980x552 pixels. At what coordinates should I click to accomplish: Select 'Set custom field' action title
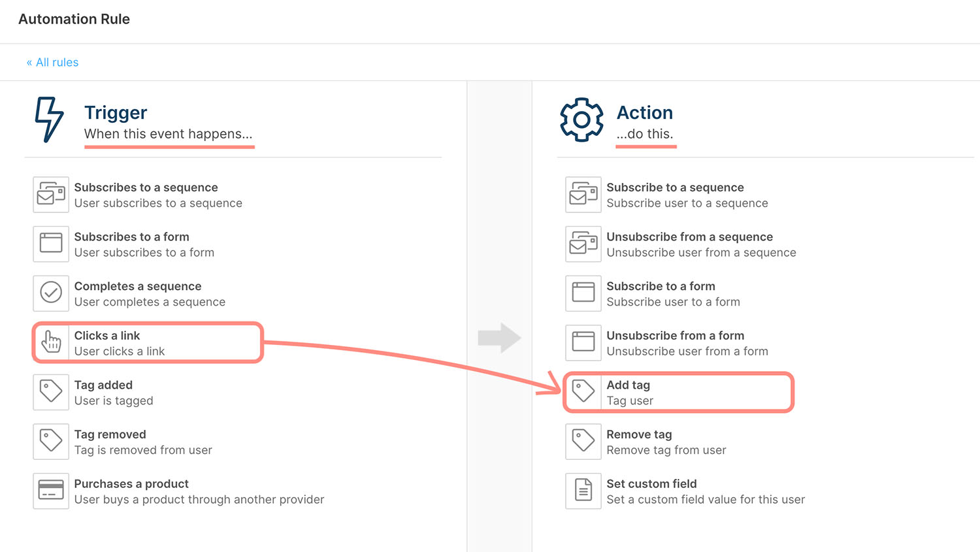point(651,483)
